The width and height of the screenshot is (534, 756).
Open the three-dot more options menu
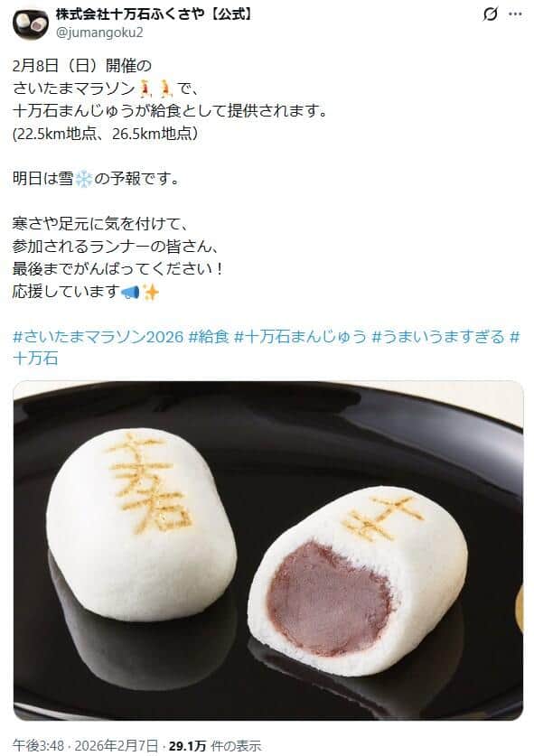(516, 14)
